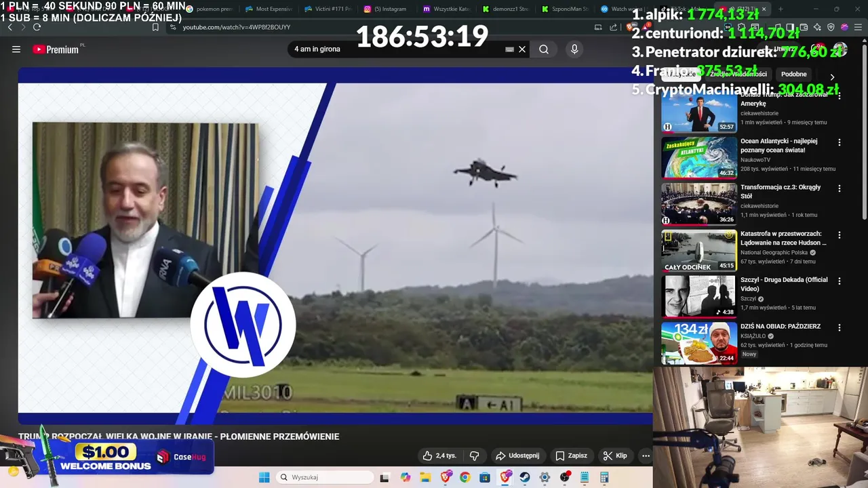Open Google Chrome from the taskbar

pyautogui.click(x=465, y=477)
